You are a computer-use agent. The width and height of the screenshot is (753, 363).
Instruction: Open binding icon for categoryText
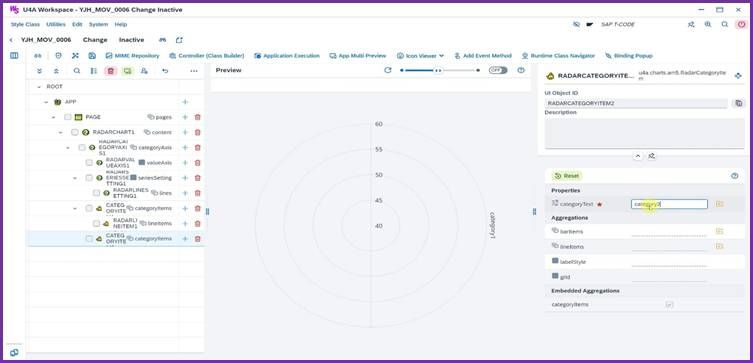[x=719, y=204]
